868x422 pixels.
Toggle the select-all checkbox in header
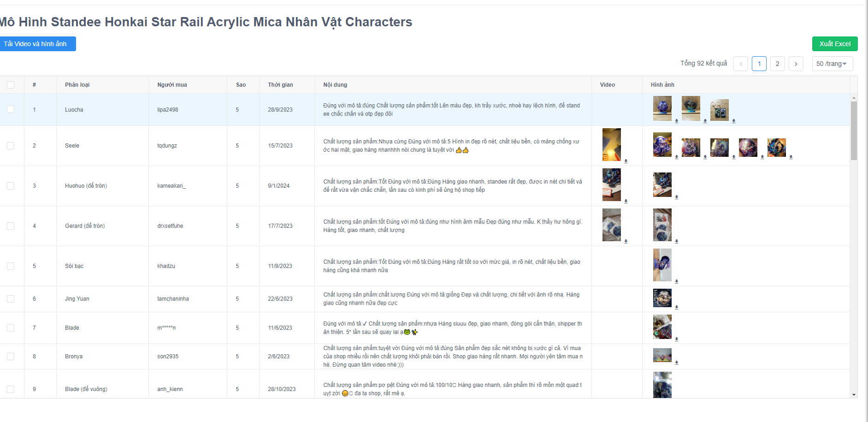point(11,85)
